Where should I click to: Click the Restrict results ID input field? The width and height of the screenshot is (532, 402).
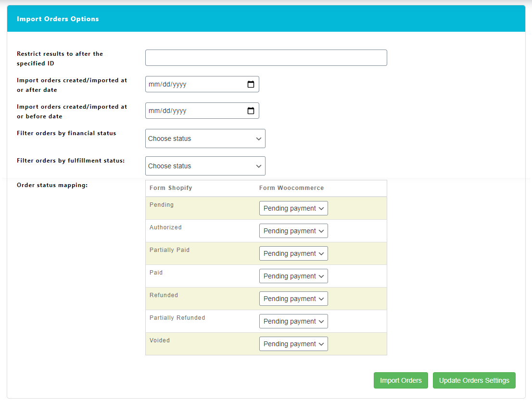tap(266, 58)
